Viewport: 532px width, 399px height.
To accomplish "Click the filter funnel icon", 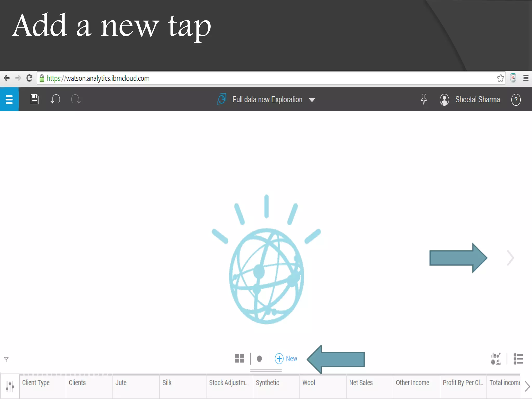I will 6,359.
